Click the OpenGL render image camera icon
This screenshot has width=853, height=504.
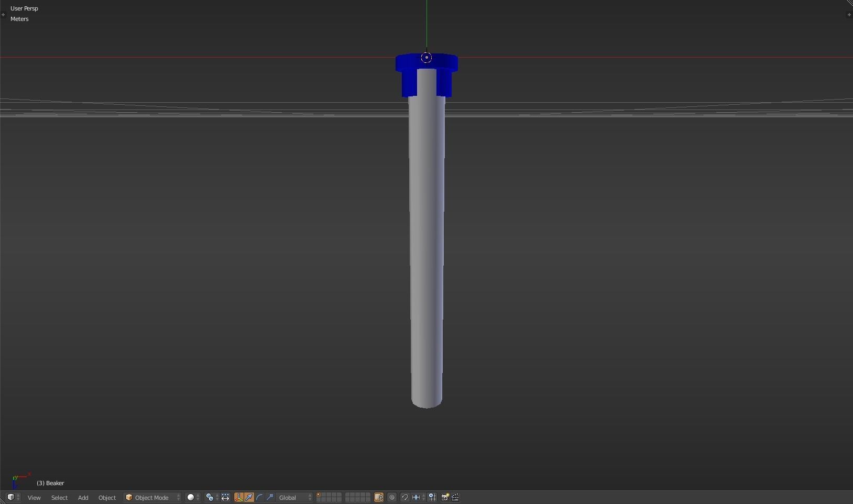(x=445, y=497)
